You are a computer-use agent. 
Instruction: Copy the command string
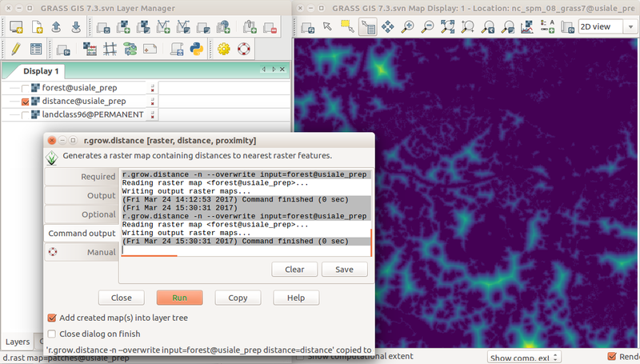point(238,298)
